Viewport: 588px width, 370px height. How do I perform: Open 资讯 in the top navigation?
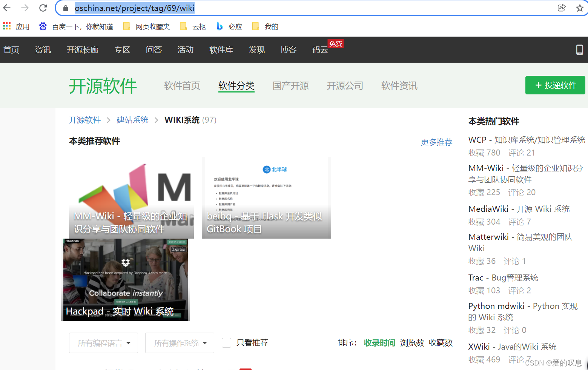coord(43,50)
